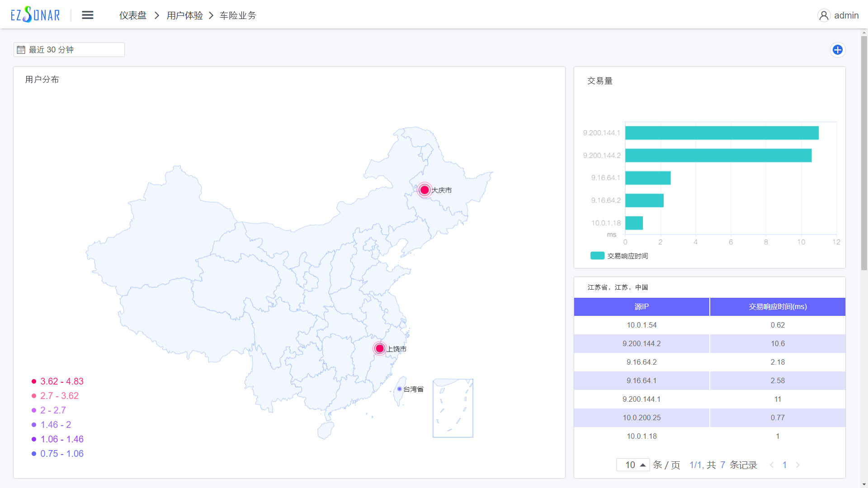The width and height of the screenshot is (868, 488).
Task: Click the 上饶市 map marker
Action: coord(380,348)
